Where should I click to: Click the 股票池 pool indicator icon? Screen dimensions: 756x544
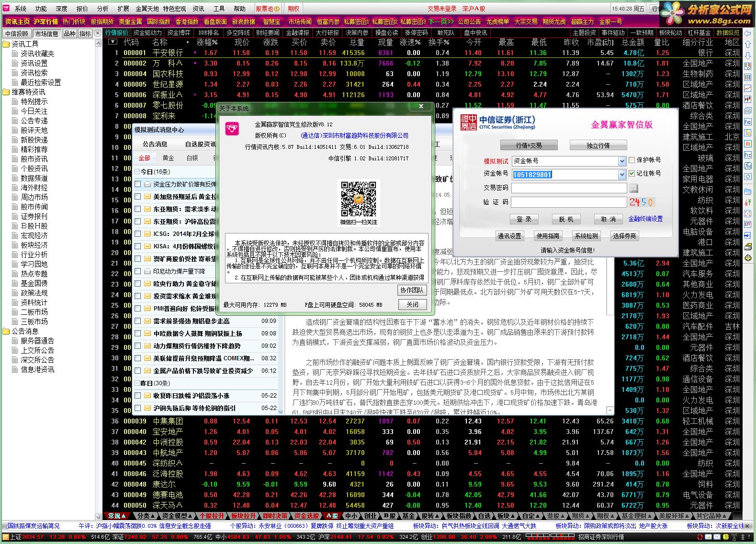click(277, 9)
